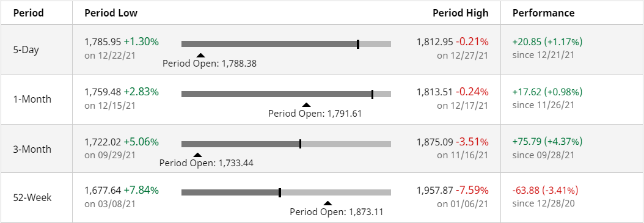Click the 1-Month high value 1,813.51
The height and width of the screenshot is (223, 644).
point(435,91)
